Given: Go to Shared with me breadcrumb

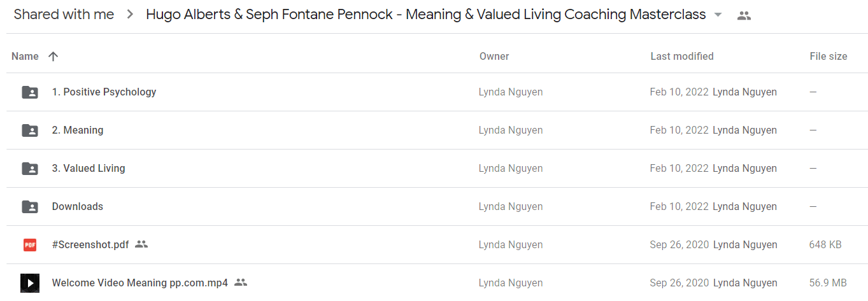Looking at the screenshot, I should click(64, 15).
